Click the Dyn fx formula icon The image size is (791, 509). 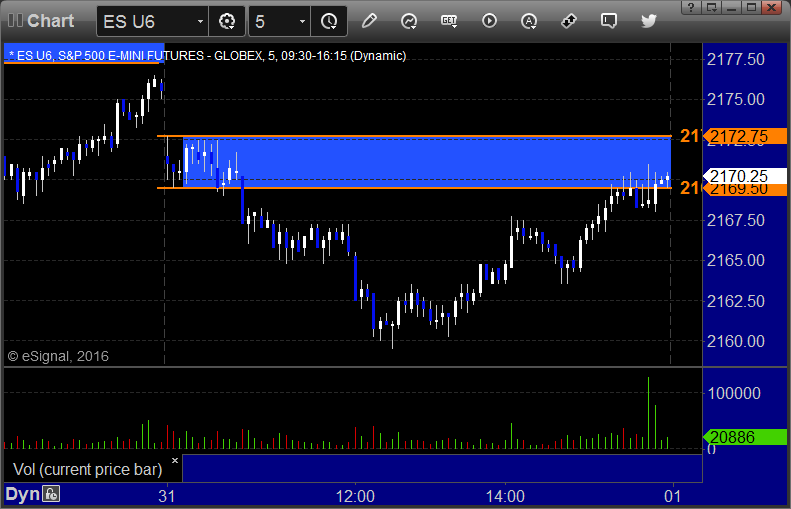(51, 493)
